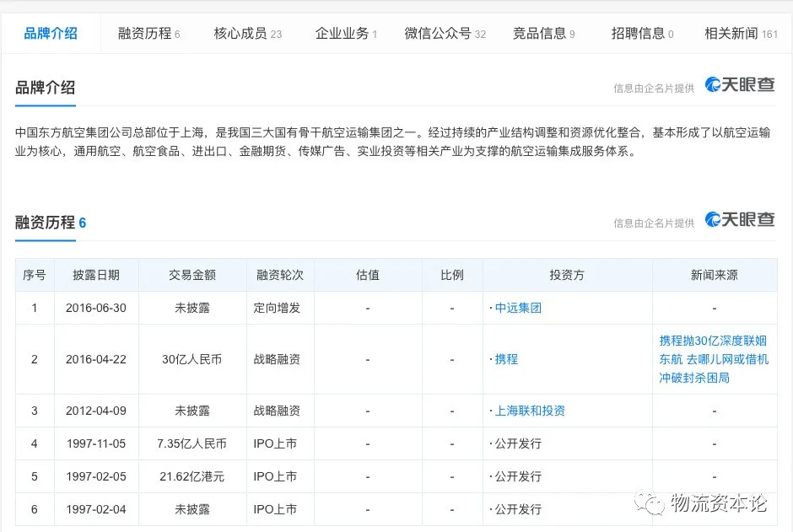The height and width of the screenshot is (532, 793).
Task: Open investor link 上海联和投资
Action: pos(530,411)
